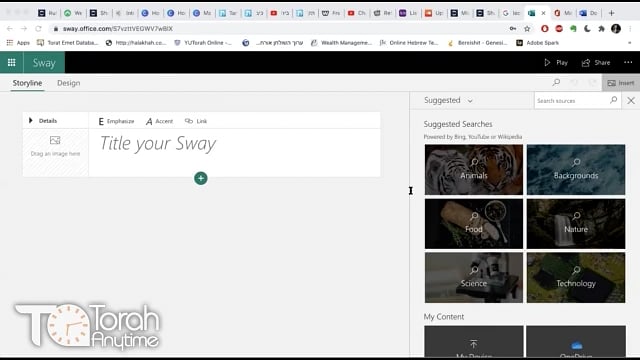Reload the page
640x360 pixels.
pos(38,29)
